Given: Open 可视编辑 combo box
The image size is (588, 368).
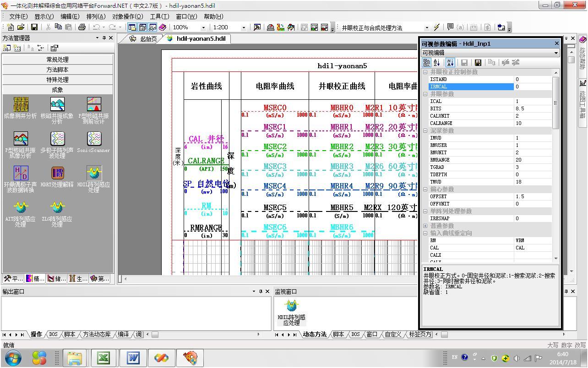Looking at the screenshot, I should [490, 53].
